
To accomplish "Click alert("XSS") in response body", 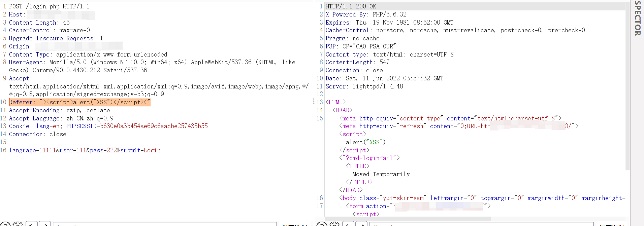I will click(x=366, y=142).
